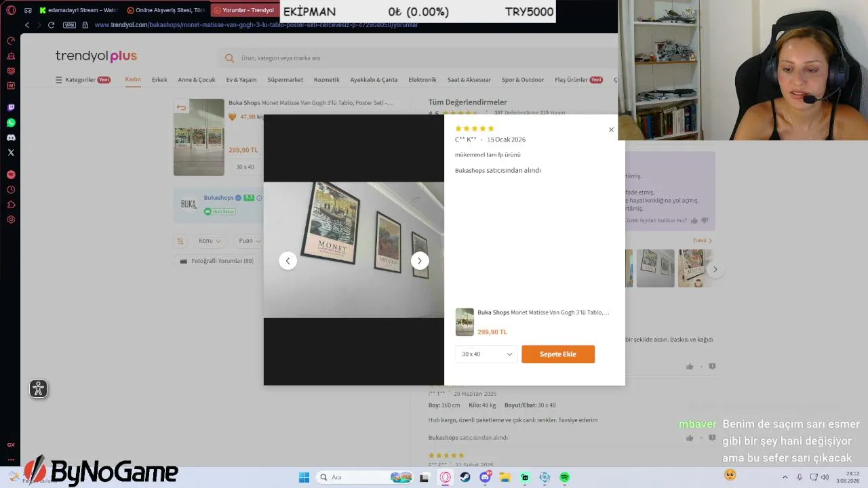Click the review filter sliders icon

click(x=180, y=241)
